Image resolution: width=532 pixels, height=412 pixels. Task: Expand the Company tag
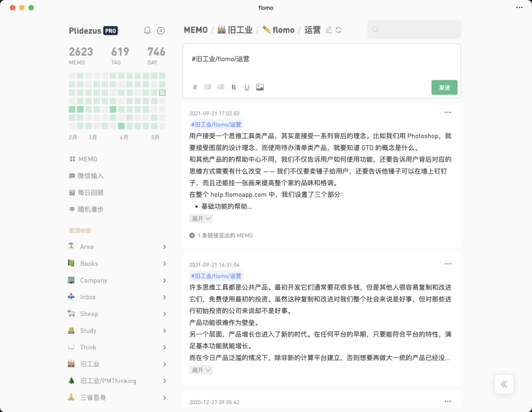pyautogui.click(x=165, y=280)
